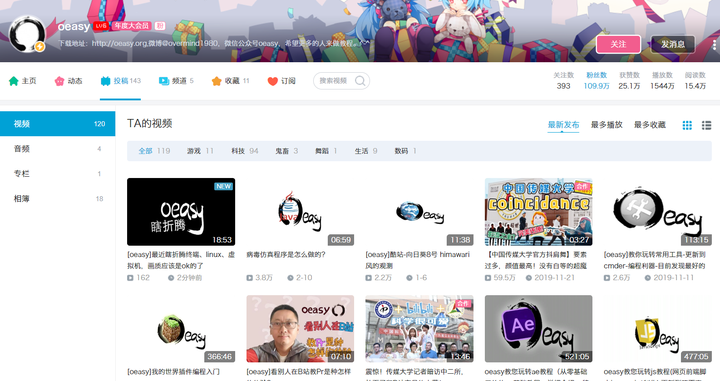The height and width of the screenshot is (381, 720).
Task: Sort videos by 最多收藏
Action: 650,125
